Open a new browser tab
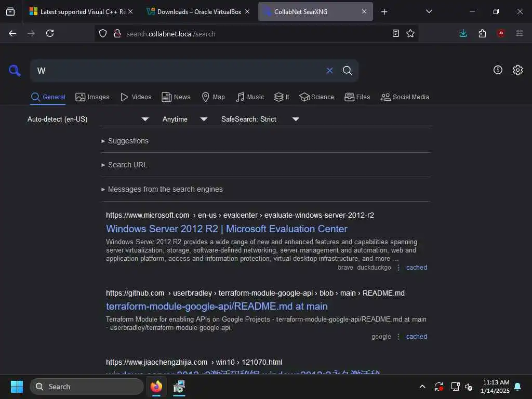 point(384,12)
